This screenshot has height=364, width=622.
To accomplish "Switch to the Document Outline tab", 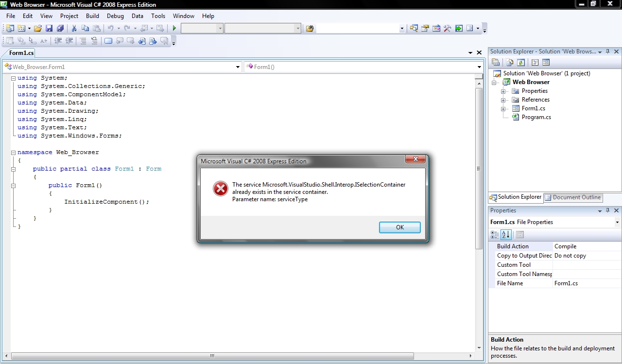I will click(573, 197).
